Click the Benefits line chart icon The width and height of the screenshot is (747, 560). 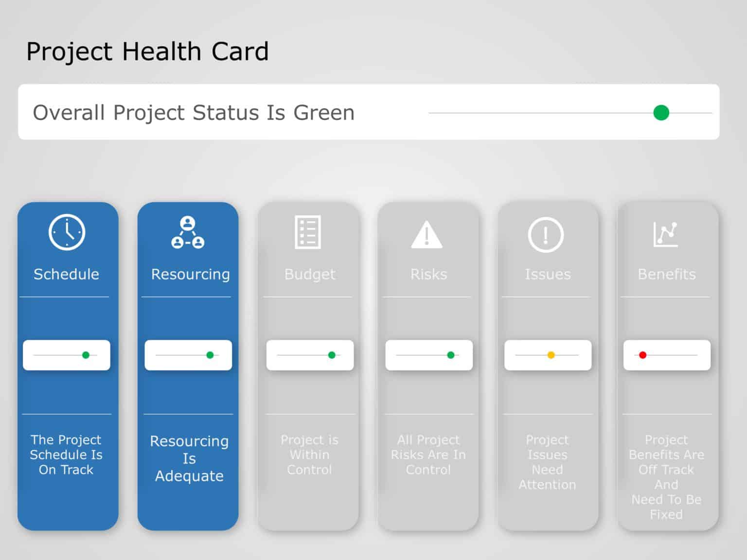666,234
